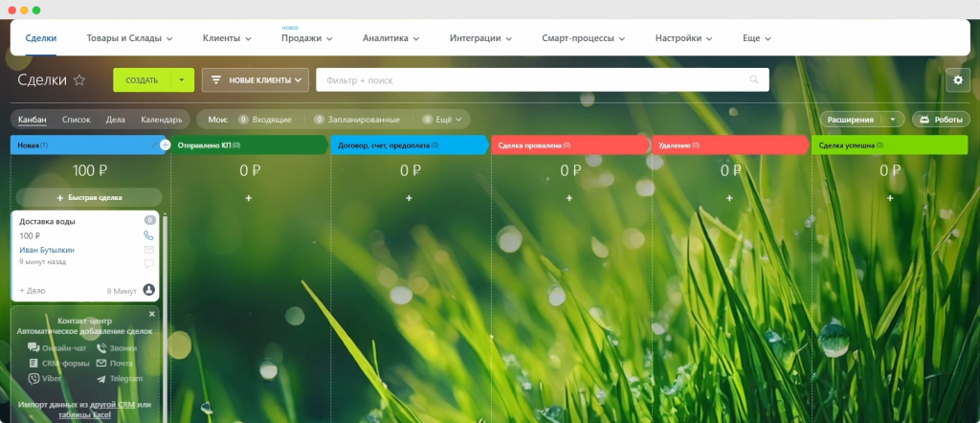Open contact Иван Бутылкин
The height and width of the screenshot is (423, 980).
[47, 250]
